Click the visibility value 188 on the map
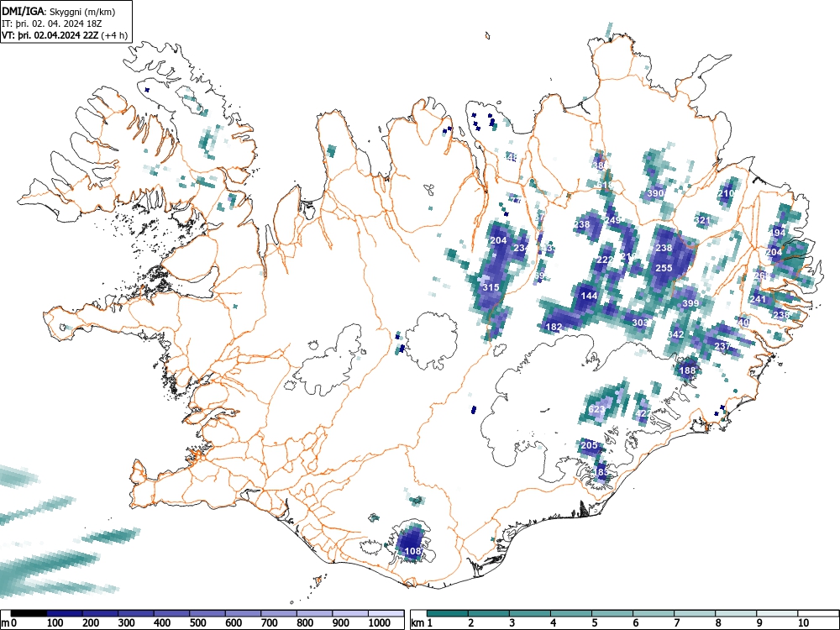Screen dimensions: 840x630 click(x=687, y=370)
